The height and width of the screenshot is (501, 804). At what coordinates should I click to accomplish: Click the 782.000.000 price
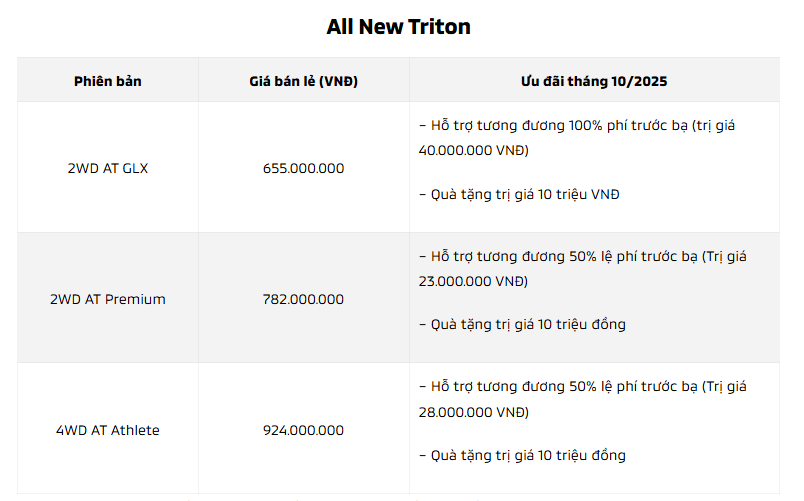click(303, 299)
